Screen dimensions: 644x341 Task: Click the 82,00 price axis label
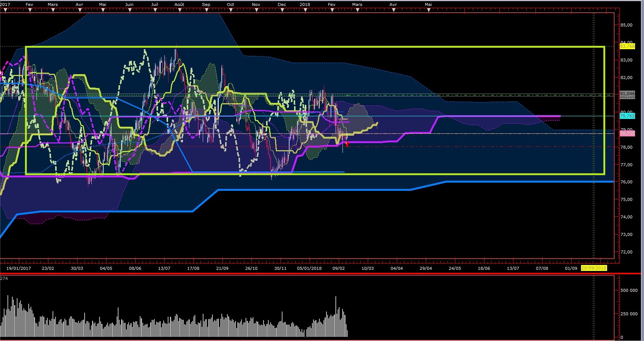coord(626,78)
